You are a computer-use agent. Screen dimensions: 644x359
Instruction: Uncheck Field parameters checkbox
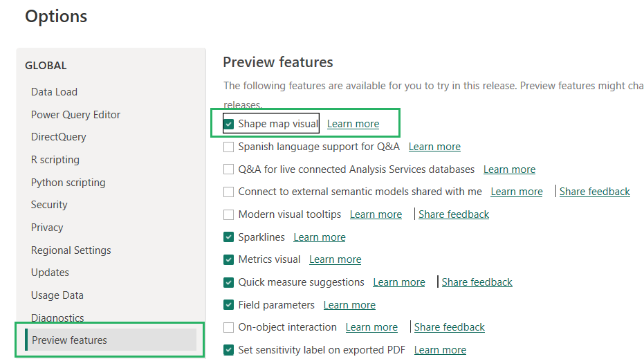pyautogui.click(x=229, y=305)
